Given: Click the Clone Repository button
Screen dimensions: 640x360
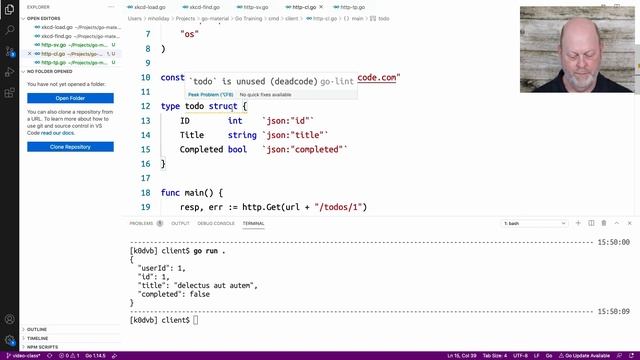Looking at the screenshot, I should 70,147.
